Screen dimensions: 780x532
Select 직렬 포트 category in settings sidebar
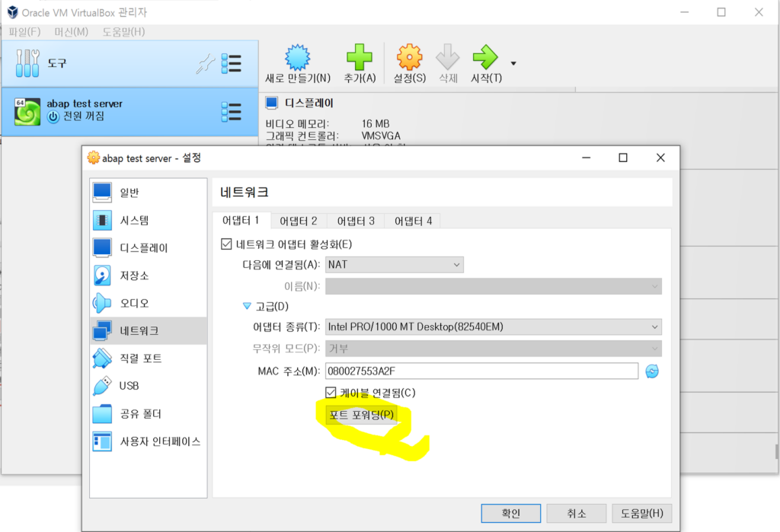click(x=149, y=358)
